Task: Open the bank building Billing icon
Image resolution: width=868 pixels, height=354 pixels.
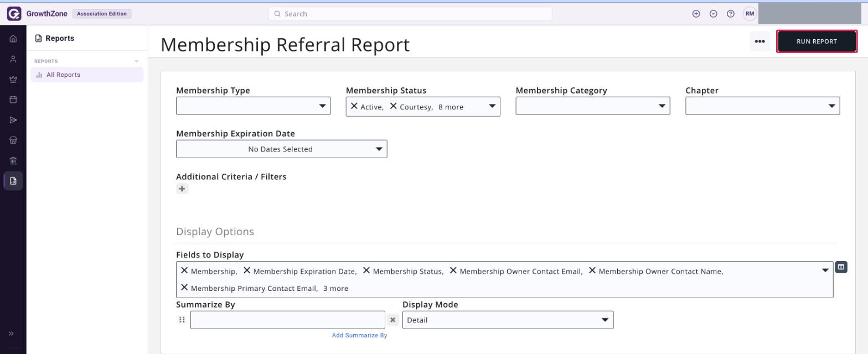Action: coord(13,160)
